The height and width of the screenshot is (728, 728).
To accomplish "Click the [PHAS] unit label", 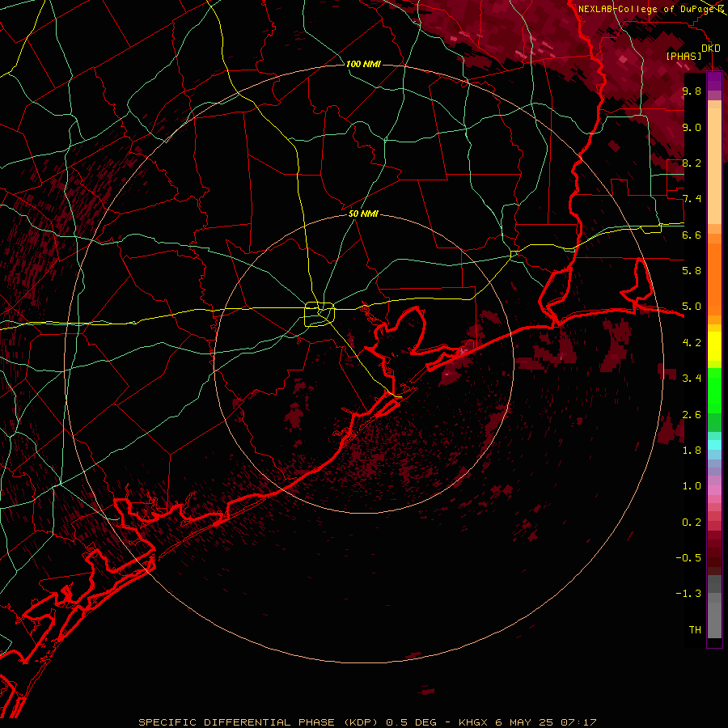I will [x=684, y=56].
